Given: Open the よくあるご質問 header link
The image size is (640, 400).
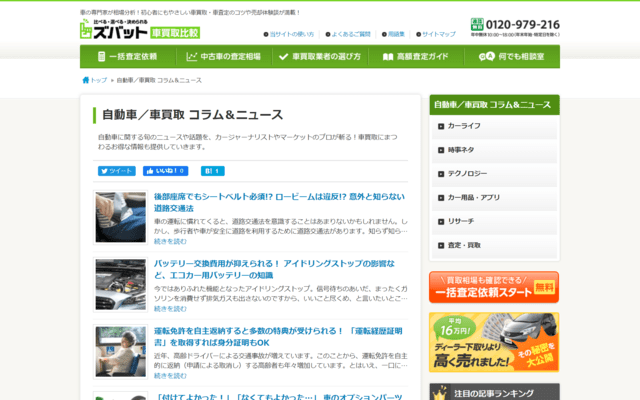Looking at the screenshot, I should [351, 34].
